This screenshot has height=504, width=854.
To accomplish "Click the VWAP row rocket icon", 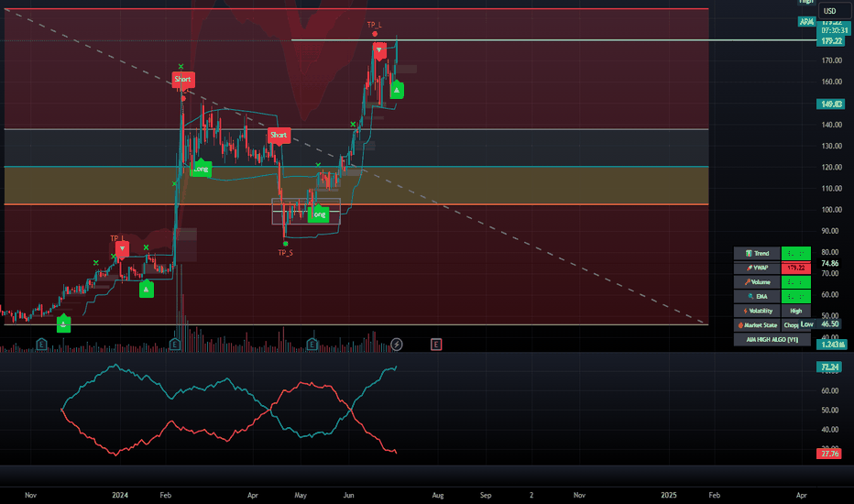I will point(750,268).
